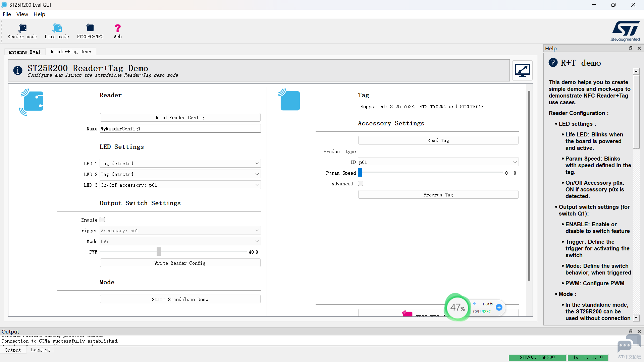The image size is (644, 362).
Task: Expand the LED 3 On/Off Accessory dropdown
Action: [x=180, y=185]
